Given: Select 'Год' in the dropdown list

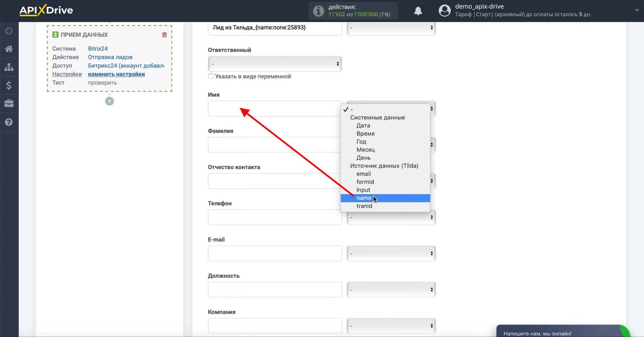Looking at the screenshot, I should coord(385,142).
